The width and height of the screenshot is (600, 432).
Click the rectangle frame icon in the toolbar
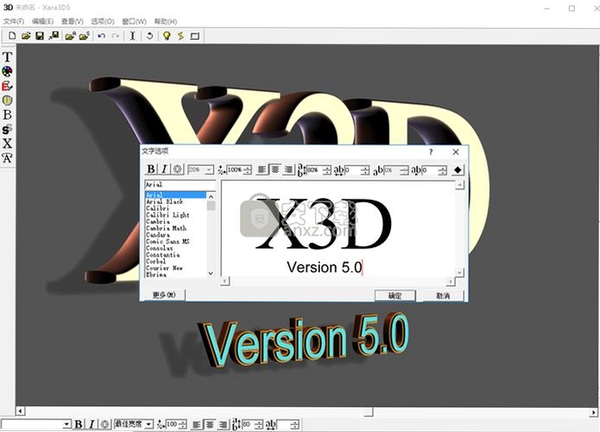(x=195, y=36)
